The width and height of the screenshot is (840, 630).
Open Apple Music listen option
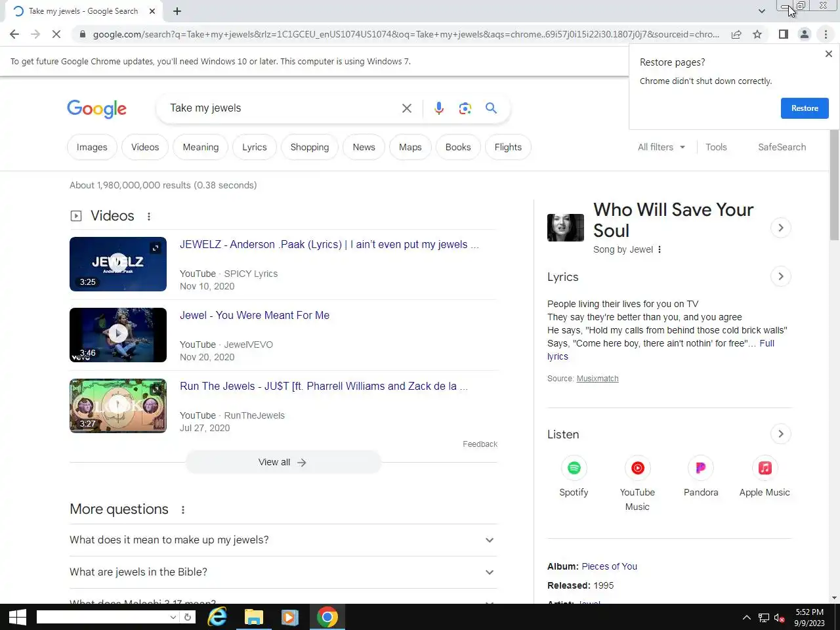pos(765,477)
